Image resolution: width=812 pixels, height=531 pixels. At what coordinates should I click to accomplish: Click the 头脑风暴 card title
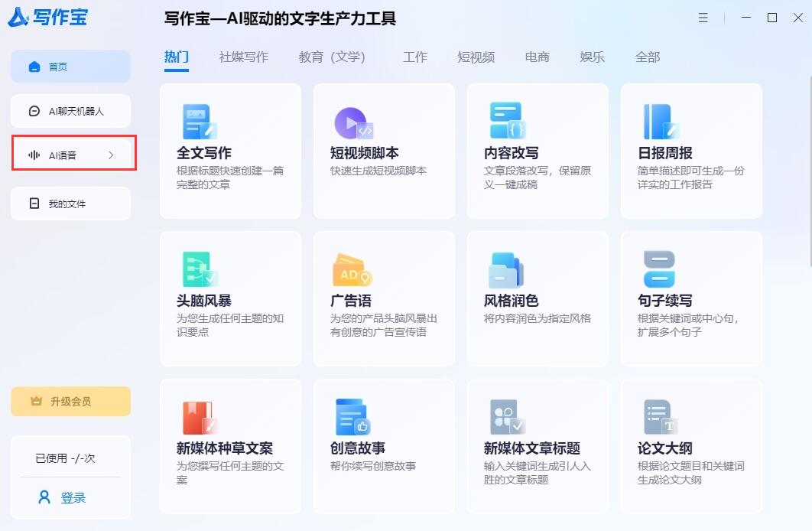pos(204,301)
